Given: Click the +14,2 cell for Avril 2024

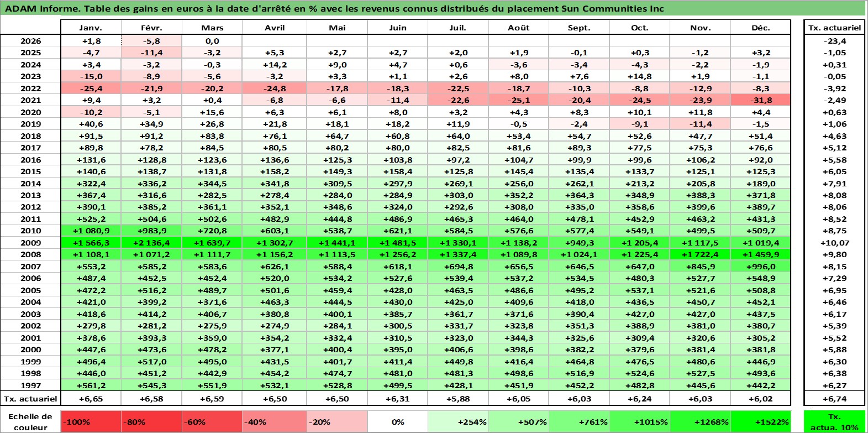Looking at the screenshot, I should (x=275, y=65).
